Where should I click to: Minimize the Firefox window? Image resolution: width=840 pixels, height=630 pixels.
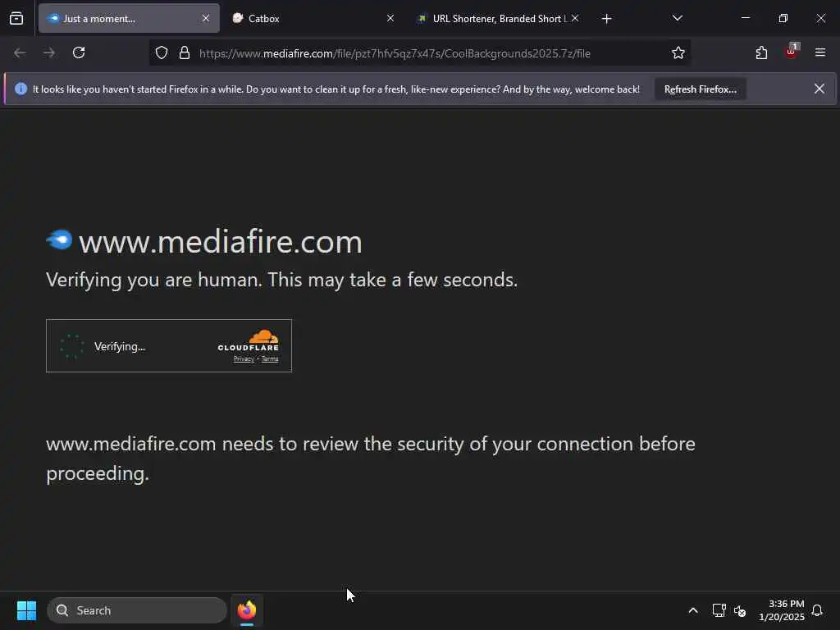click(745, 18)
